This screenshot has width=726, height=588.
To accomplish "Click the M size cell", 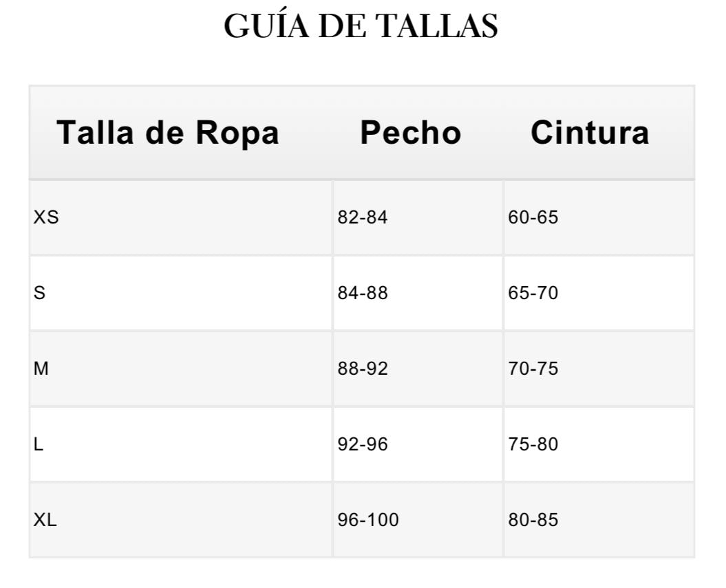I will point(41,369).
